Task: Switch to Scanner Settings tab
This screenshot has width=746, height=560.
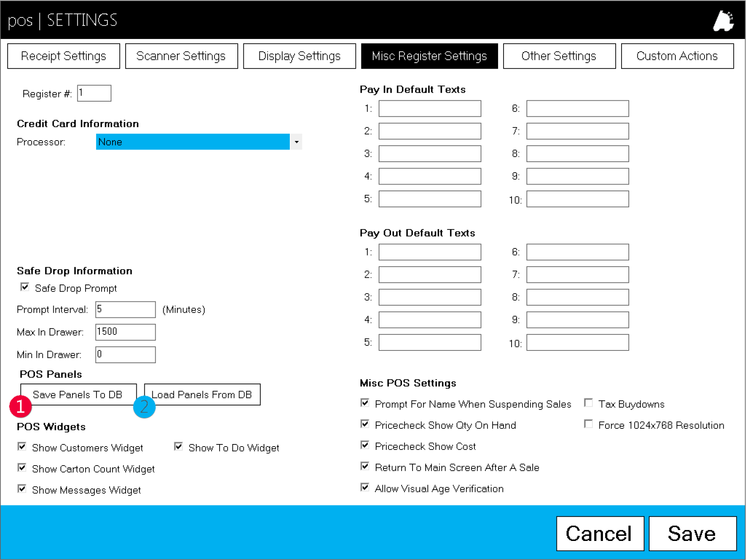Action: click(x=181, y=56)
